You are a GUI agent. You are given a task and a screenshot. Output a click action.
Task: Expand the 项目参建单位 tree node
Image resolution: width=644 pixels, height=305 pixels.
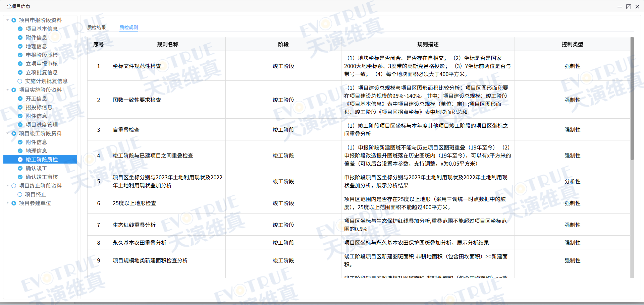tap(8, 203)
